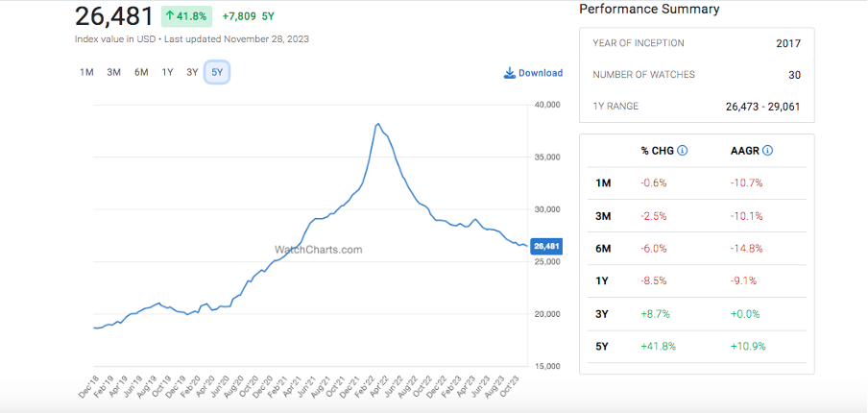Open the % CHG info icon

682,150
